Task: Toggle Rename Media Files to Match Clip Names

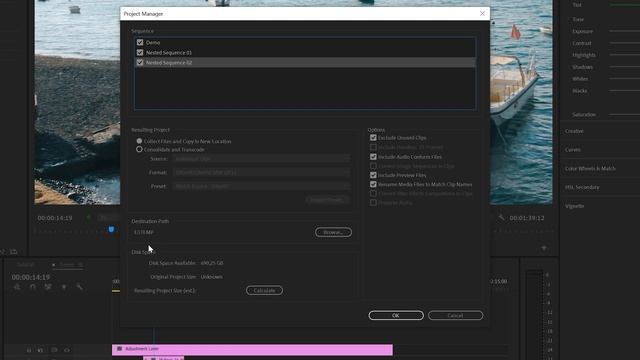Action: pos(373,184)
